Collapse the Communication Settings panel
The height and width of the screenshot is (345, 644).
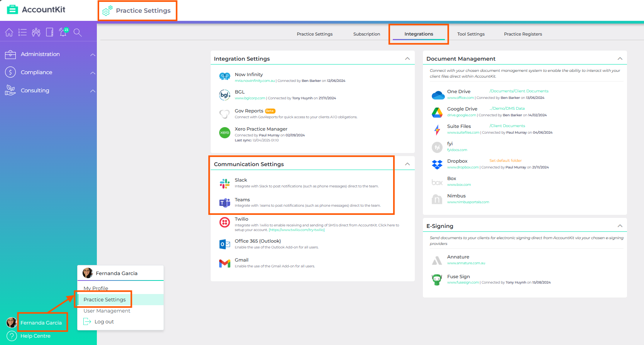click(407, 164)
